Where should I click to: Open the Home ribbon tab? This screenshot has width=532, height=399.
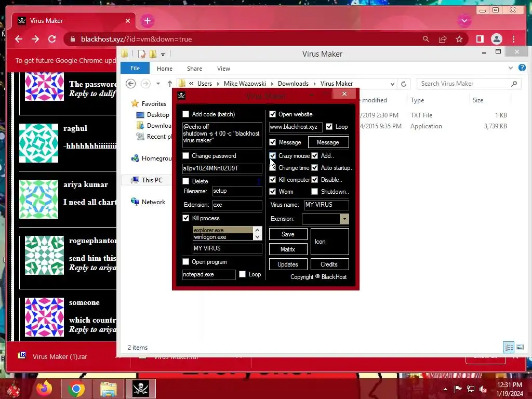click(x=165, y=69)
